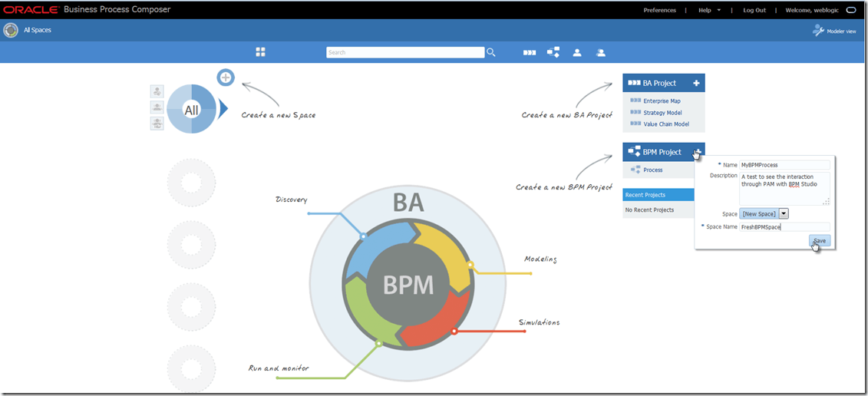
Task: Open the Space dropdown showing [New Space]
Action: 784,214
